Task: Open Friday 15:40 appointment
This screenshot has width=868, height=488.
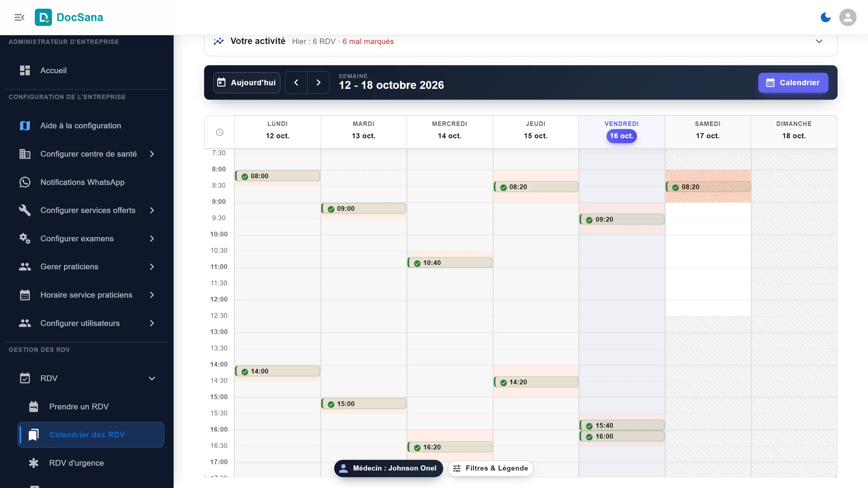Action: click(622, 425)
